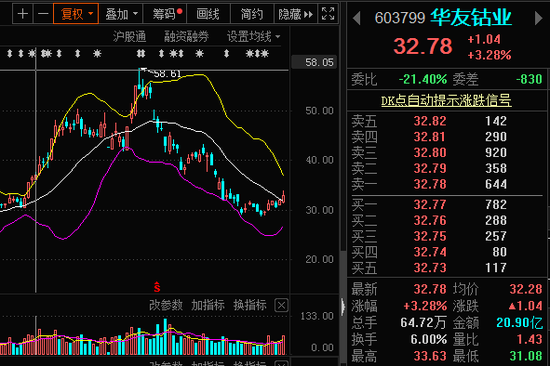Click the 58.61 high price label
The height and width of the screenshot is (366, 550).
pos(168,74)
